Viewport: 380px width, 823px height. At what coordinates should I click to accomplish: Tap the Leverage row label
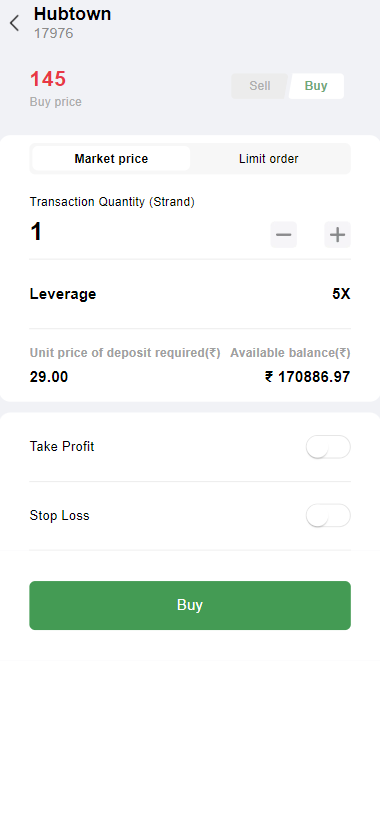[63, 294]
